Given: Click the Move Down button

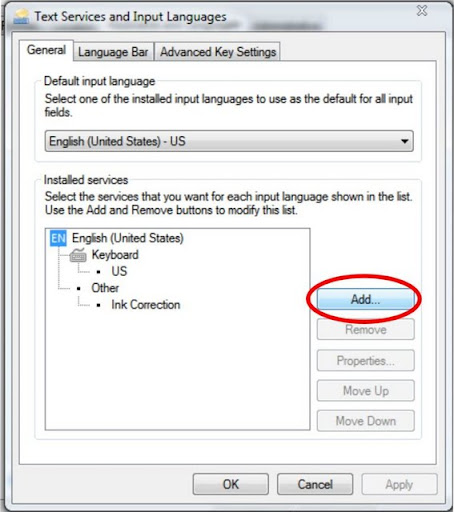Looking at the screenshot, I should click(x=366, y=421).
